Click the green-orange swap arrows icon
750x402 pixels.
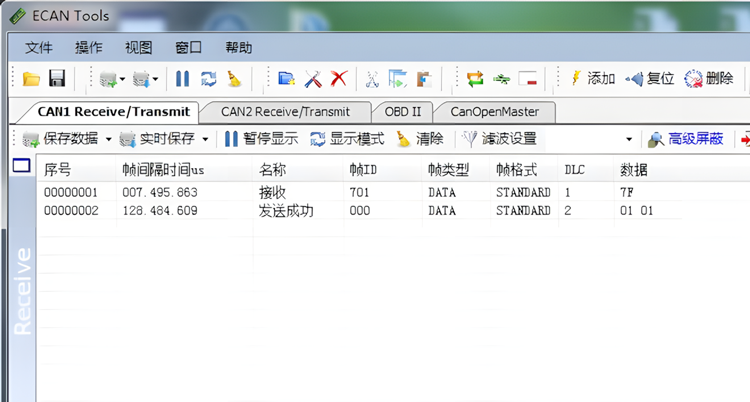[x=475, y=79]
